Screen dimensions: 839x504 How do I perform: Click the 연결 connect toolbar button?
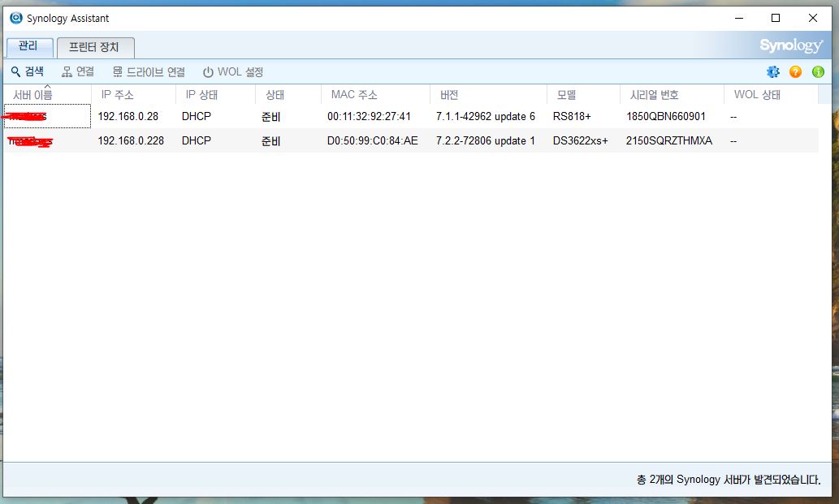(x=78, y=71)
